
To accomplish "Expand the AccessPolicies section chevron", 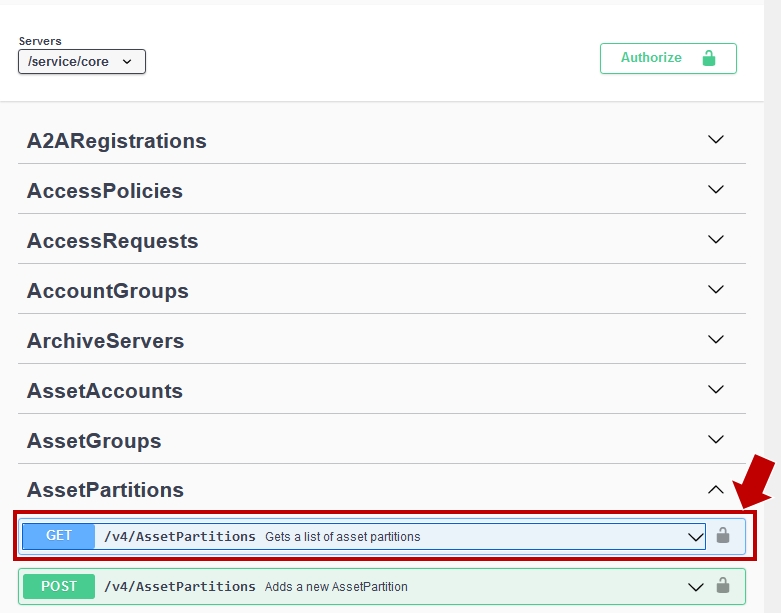I will tap(716, 189).
